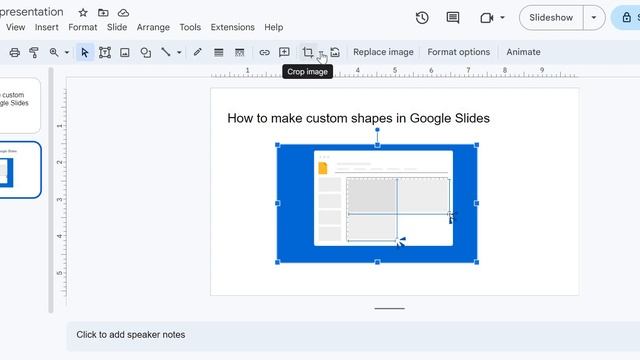The width and height of the screenshot is (640, 360).
Task: Open the View menu
Action: (x=16, y=27)
